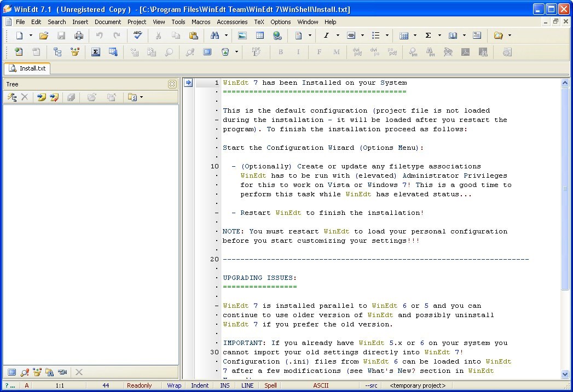Click the Paste clipboard icon

click(x=193, y=36)
